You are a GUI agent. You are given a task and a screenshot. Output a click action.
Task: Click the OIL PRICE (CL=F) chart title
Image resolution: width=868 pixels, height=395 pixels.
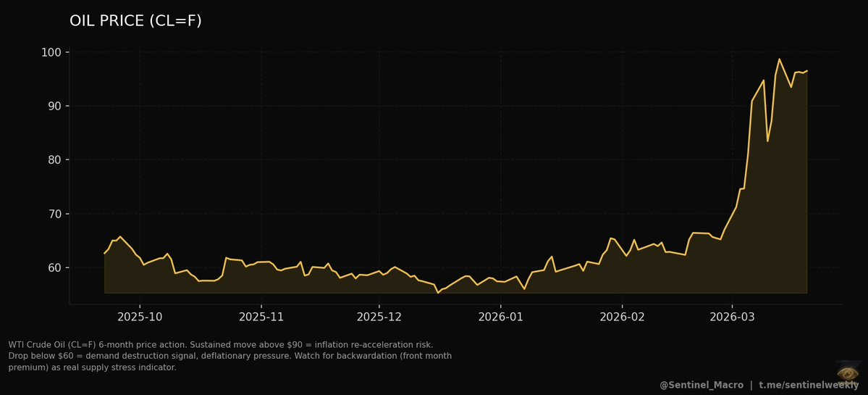pyautogui.click(x=135, y=21)
